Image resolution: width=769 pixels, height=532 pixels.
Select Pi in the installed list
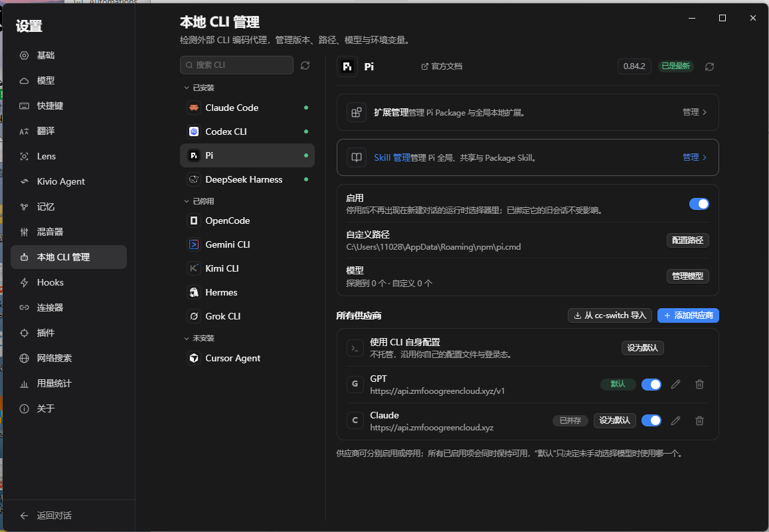pyautogui.click(x=247, y=155)
